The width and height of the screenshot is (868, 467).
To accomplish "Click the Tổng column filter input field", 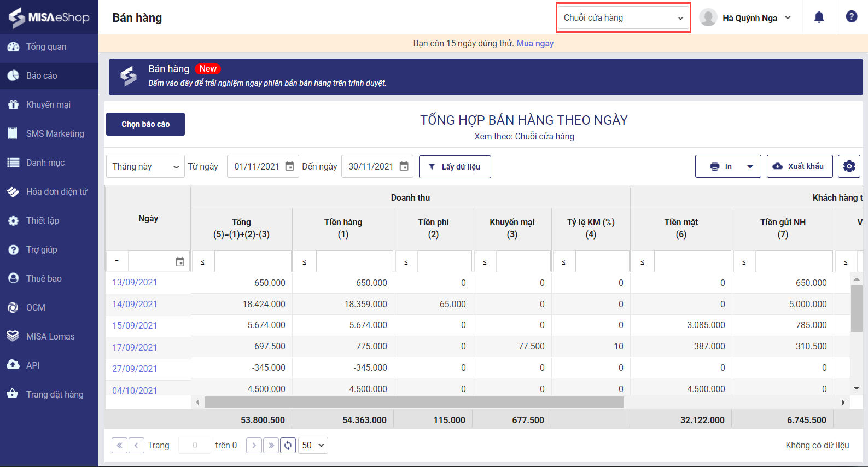I will (253, 262).
